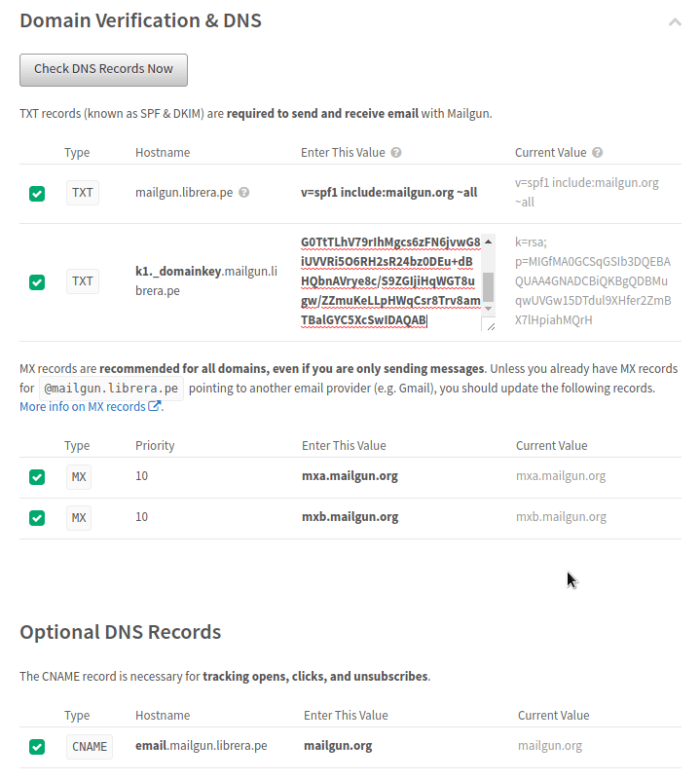
Task: Click grey current value mxa.mailgun.org
Action: click(x=561, y=476)
